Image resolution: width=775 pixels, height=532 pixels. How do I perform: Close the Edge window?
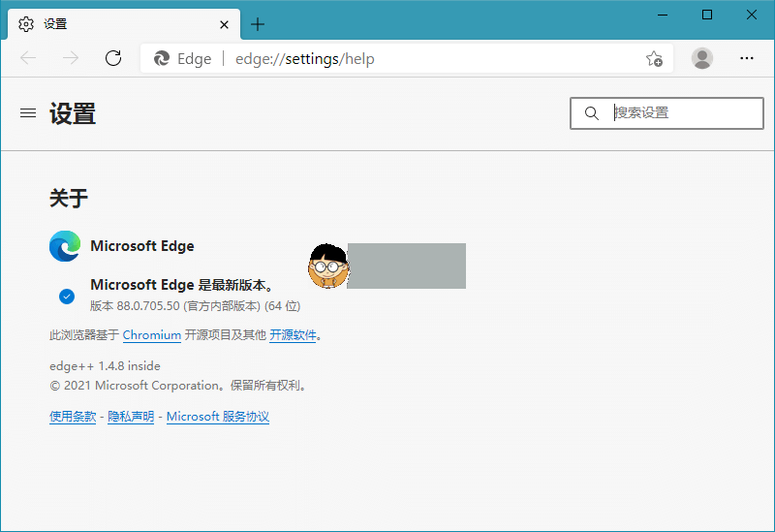click(x=752, y=15)
